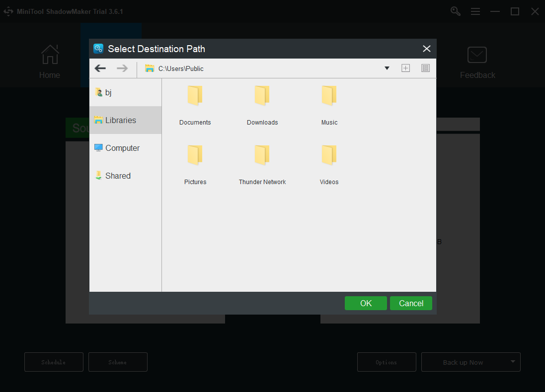Screen dimensions: 545x392
Task: Open the Feedback section
Action: [x=477, y=62]
